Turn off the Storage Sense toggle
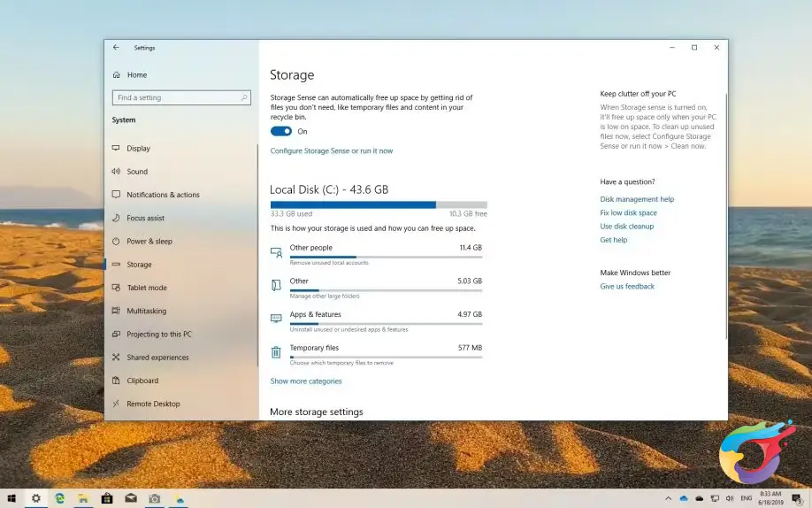The height and width of the screenshot is (508, 812). pos(281,131)
